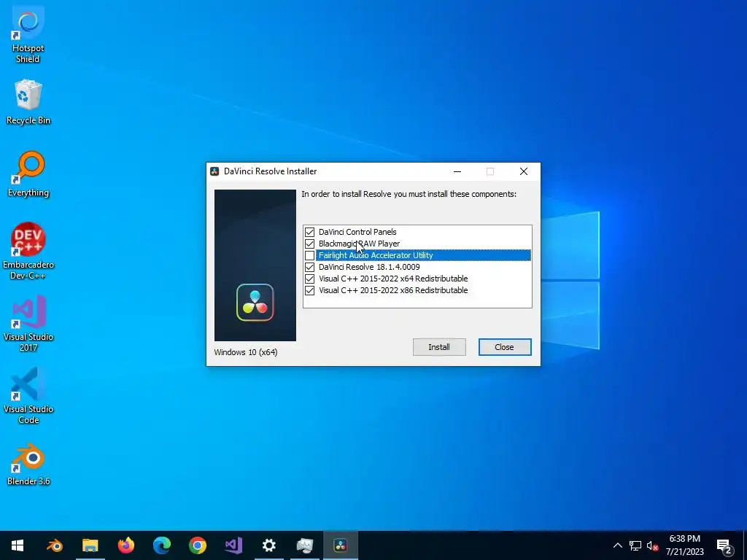Uncheck Visual C++ 2015-2022 x64 Redistributable checkbox

pos(309,279)
